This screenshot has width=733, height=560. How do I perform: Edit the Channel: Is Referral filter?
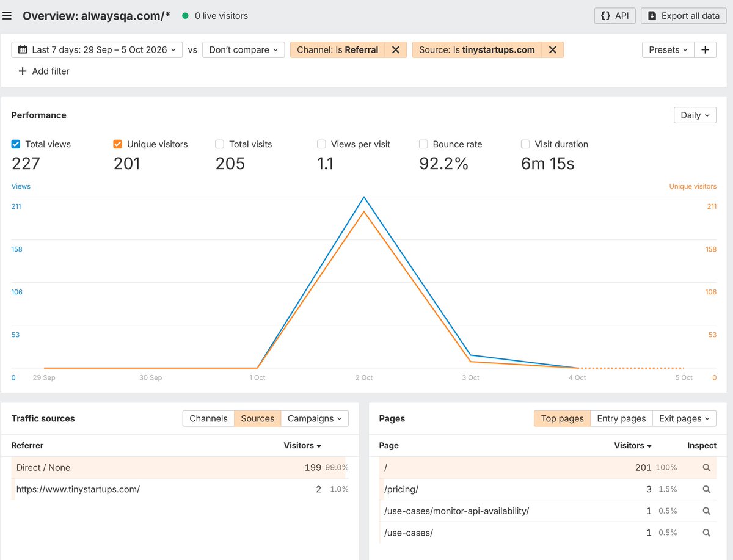pos(337,50)
